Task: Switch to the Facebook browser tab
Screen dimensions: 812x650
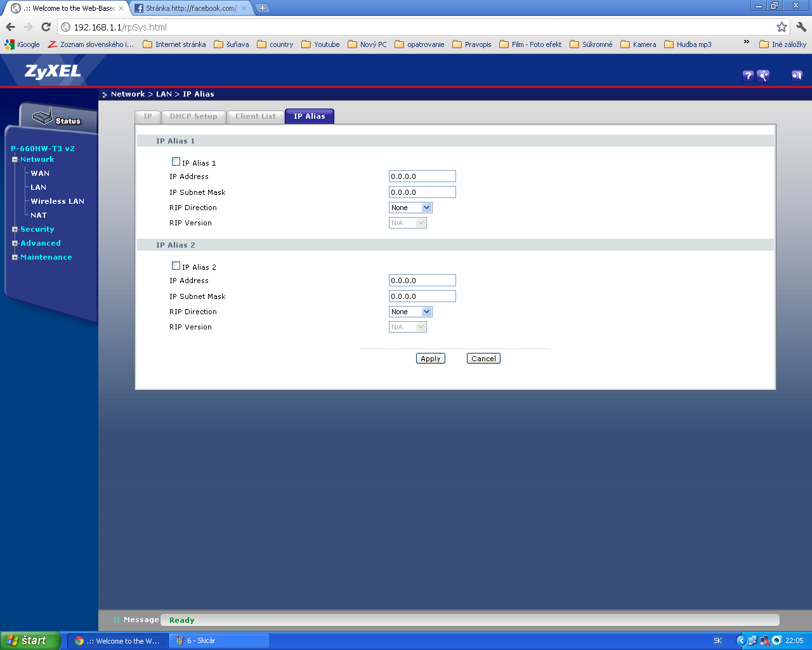Action: (x=191, y=8)
